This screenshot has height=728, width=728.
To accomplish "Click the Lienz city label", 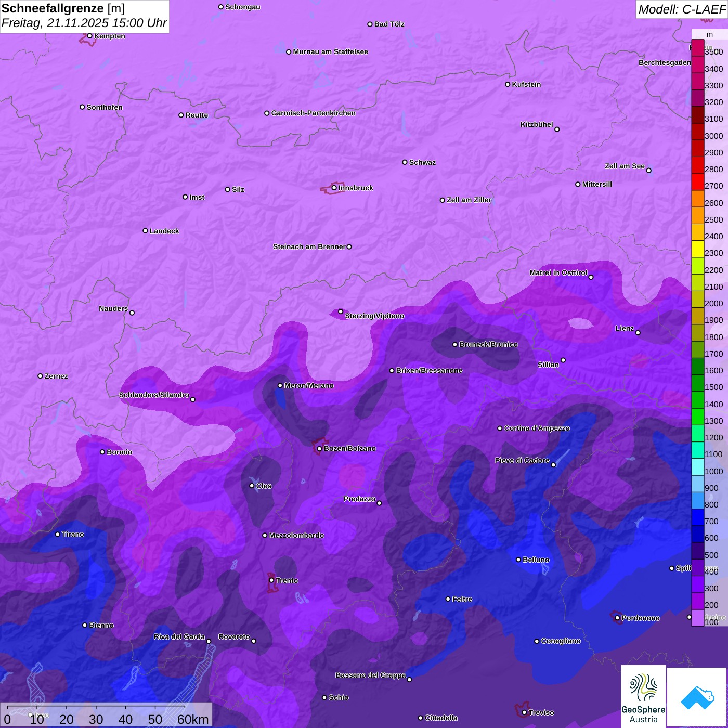I will pos(625,328).
